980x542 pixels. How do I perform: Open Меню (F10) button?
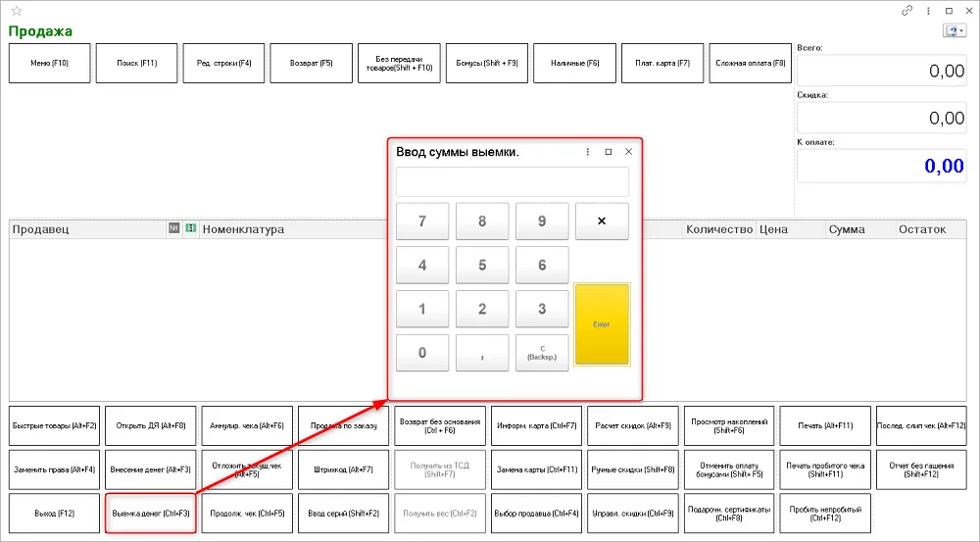pyautogui.click(x=49, y=63)
